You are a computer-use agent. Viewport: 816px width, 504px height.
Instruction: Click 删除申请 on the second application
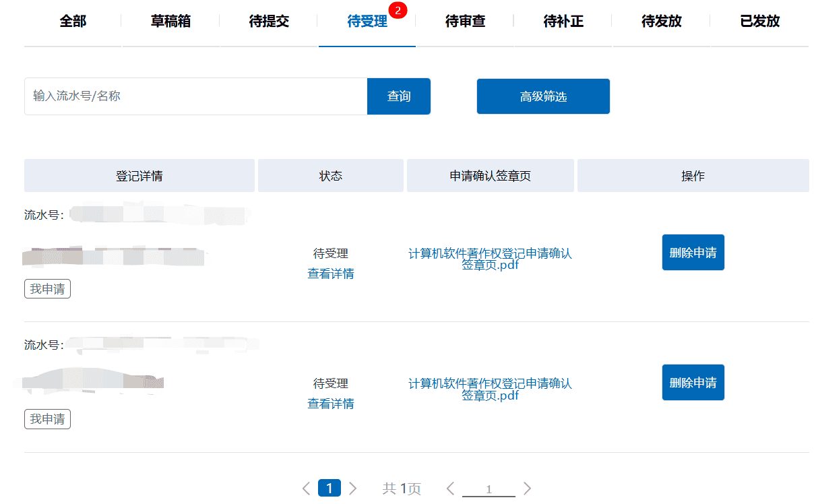(693, 382)
